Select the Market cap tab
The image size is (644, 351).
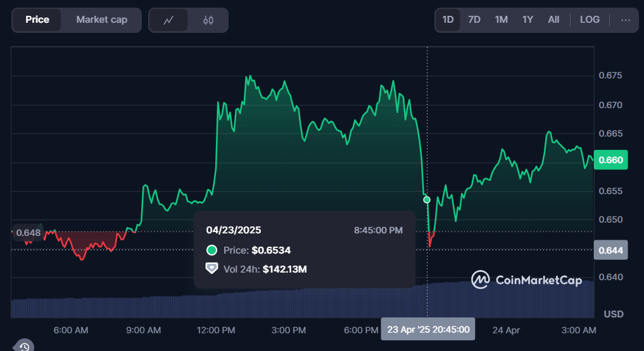click(x=101, y=20)
